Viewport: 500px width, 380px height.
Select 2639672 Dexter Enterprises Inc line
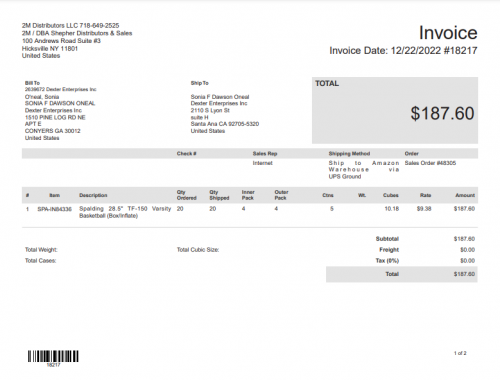(61, 89)
